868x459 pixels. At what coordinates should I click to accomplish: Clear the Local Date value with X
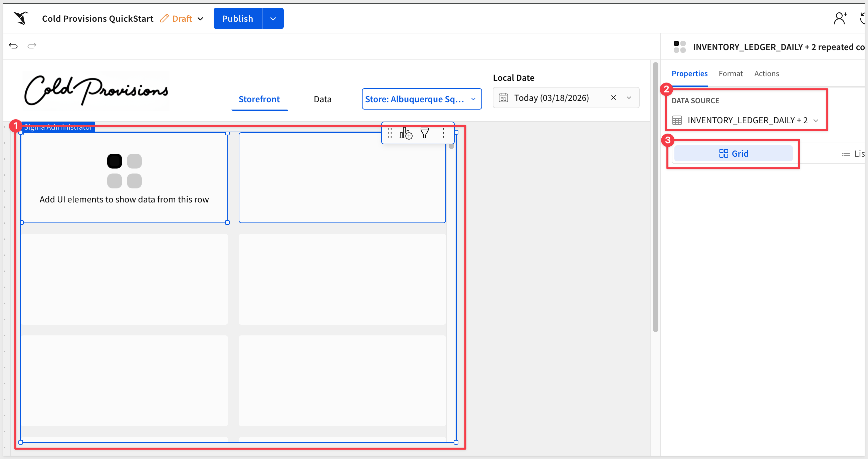click(x=613, y=98)
